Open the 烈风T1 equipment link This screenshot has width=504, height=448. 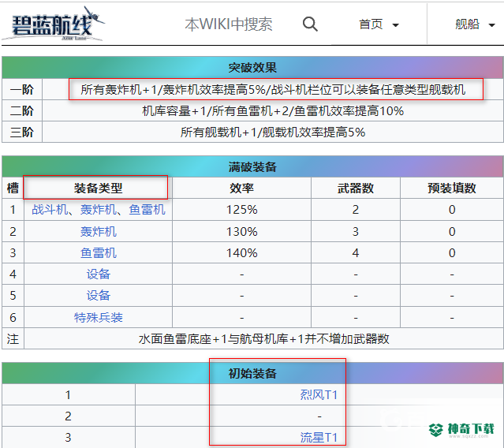coord(319,394)
